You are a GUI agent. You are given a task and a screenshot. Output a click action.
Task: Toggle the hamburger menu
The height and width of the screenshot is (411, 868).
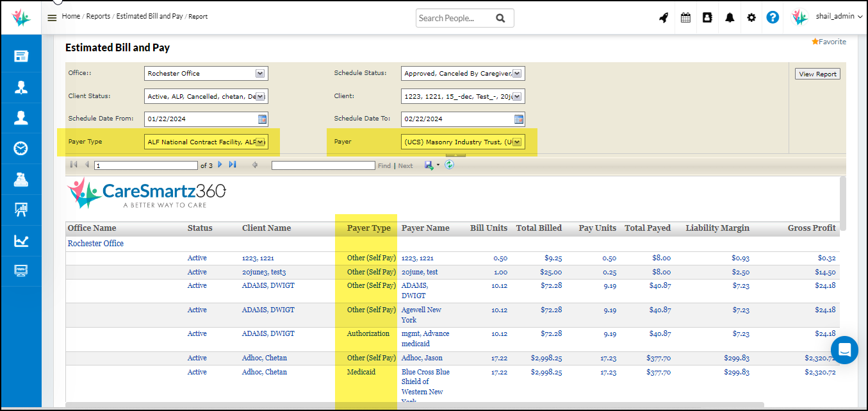tap(52, 18)
